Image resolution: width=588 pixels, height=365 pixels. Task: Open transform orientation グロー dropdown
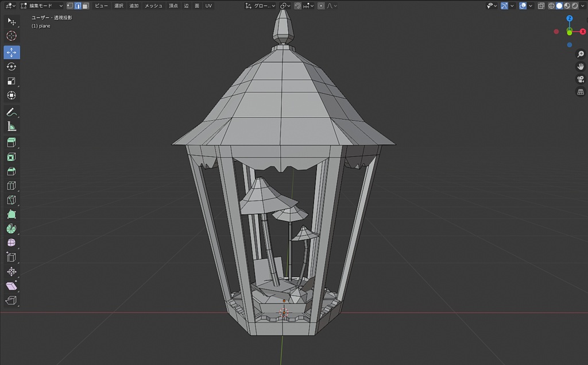tap(260, 6)
